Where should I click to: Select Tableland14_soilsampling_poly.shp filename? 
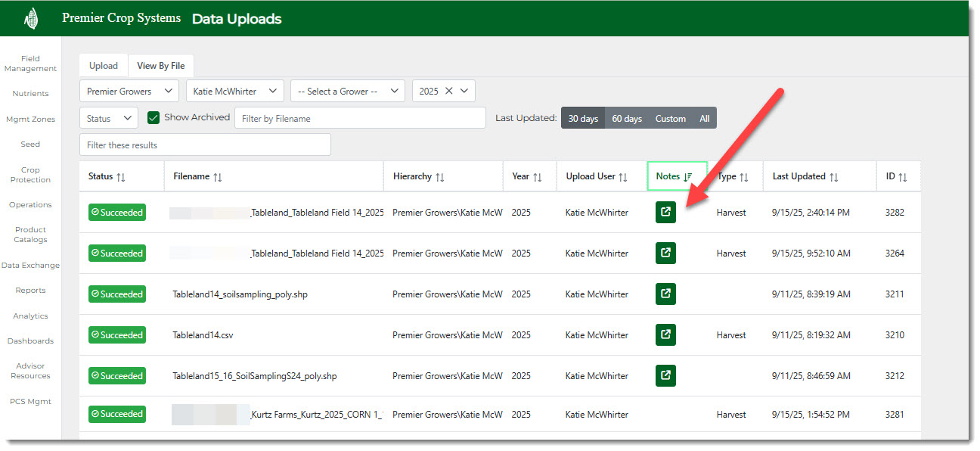[240, 294]
